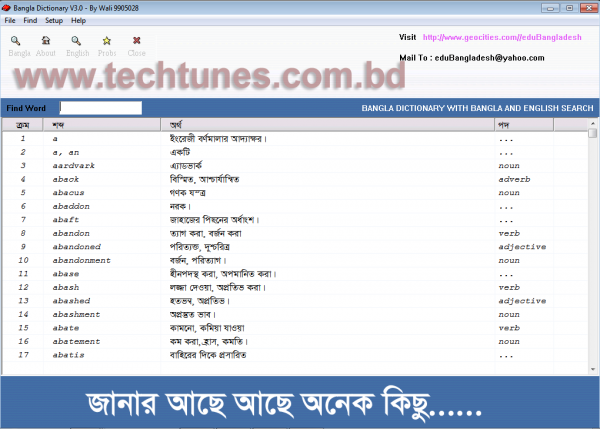600x429 pixels.
Task: Select the word 'a, an'
Action: click(65, 152)
